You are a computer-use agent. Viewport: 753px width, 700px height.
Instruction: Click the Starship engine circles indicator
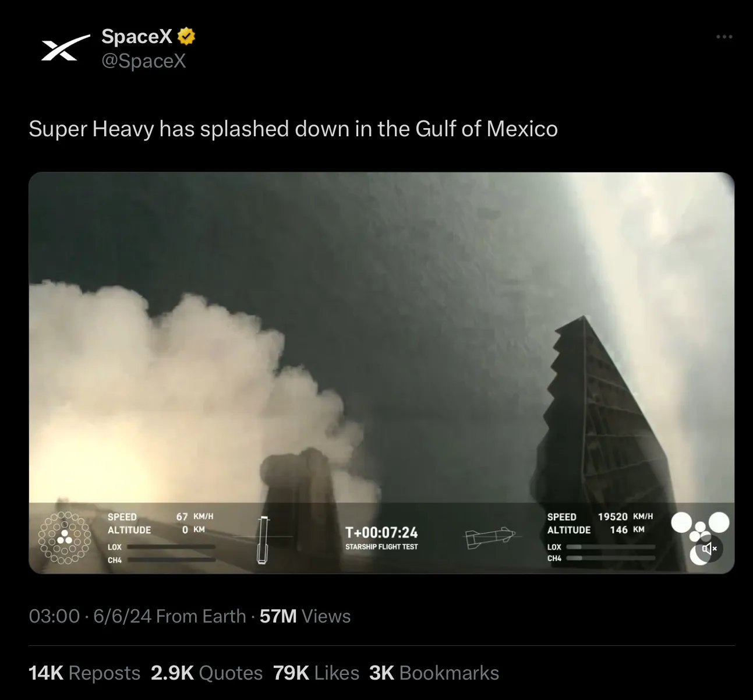pos(700,537)
